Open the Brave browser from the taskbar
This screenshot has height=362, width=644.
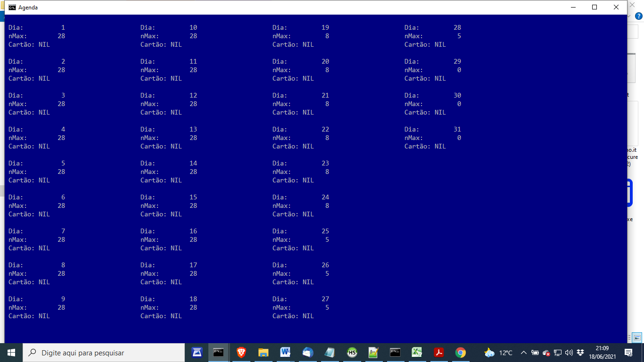pyautogui.click(x=241, y=353)
